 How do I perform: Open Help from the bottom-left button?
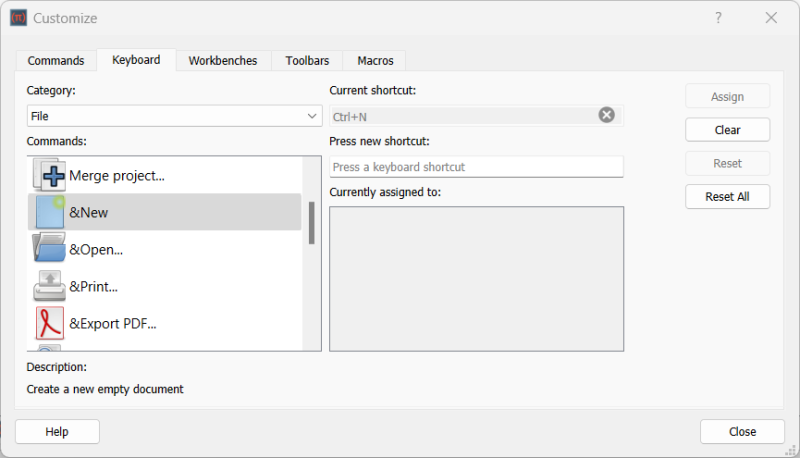coord(57,431)
